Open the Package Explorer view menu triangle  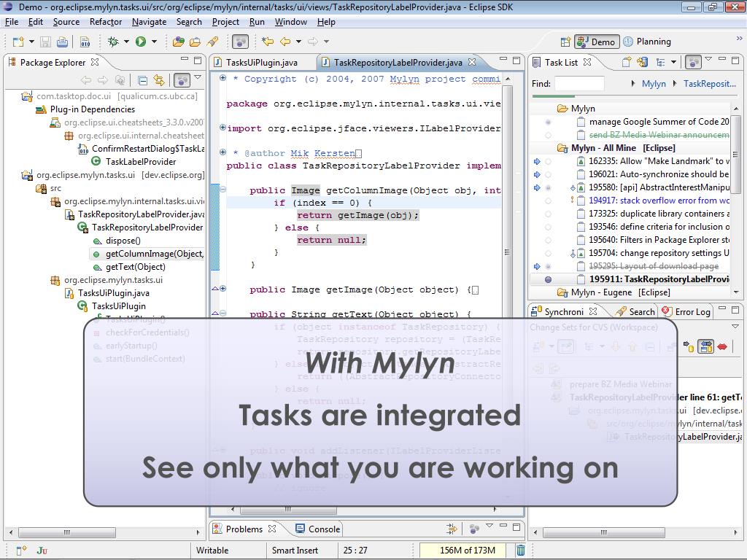[x=198, y=77]
